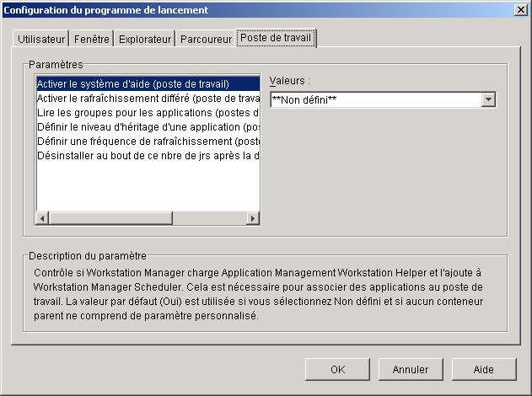Confirm with the OK button
Viewport: 532px width, 396px height.
pos(337,369)
